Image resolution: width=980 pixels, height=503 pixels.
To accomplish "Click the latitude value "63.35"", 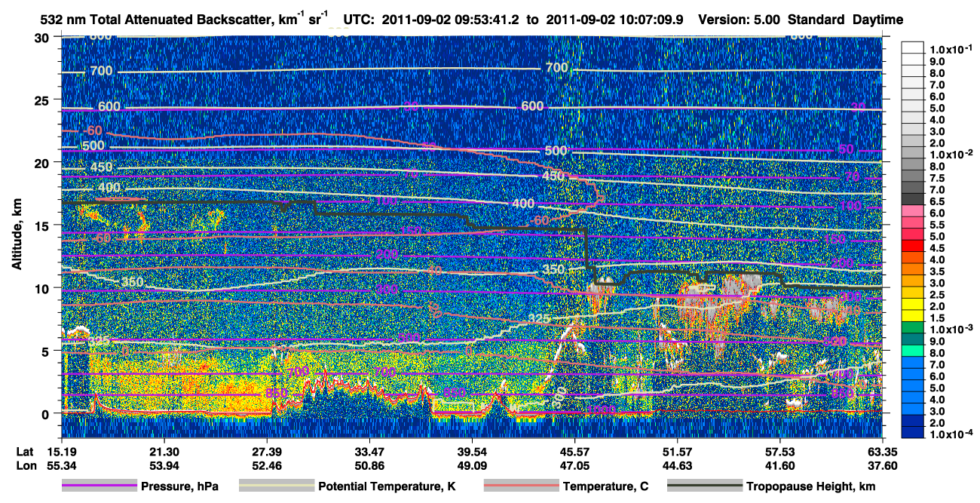I will click(x=882, y=452).
